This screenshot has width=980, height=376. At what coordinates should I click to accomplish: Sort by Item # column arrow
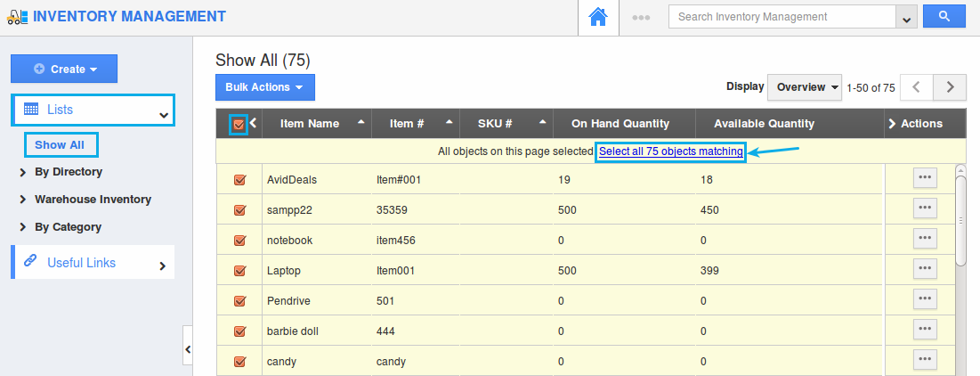[x=449, y=122]
